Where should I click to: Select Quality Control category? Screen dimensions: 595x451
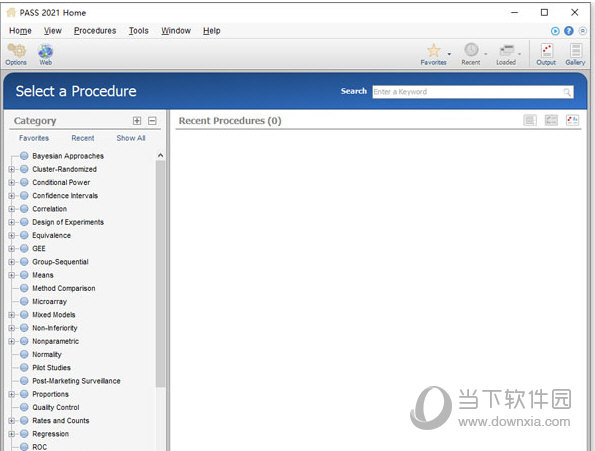[x=56, y=407]
